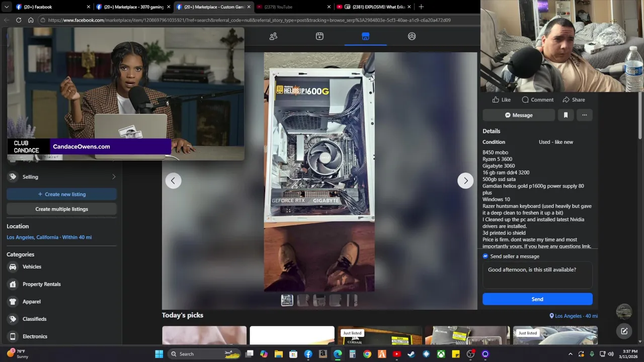This screenshot has height=362, width=644.
Task: Go to browser home with the house icon
Action: 31,20
